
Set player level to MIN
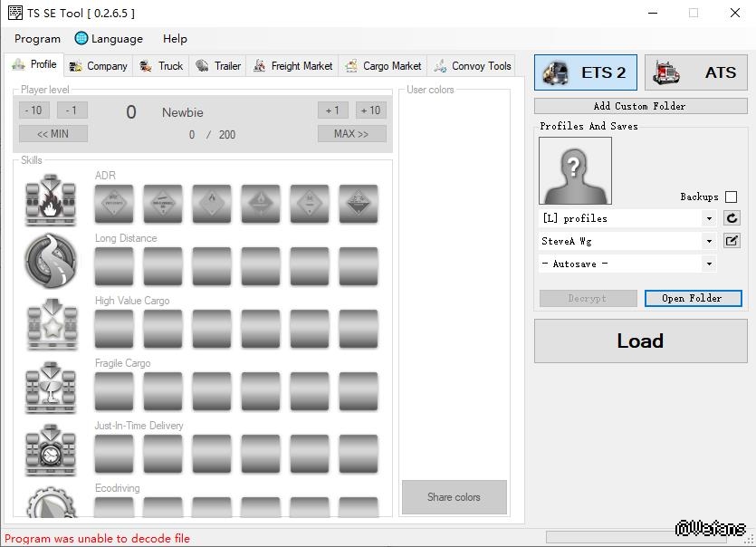tap(53, 134)
